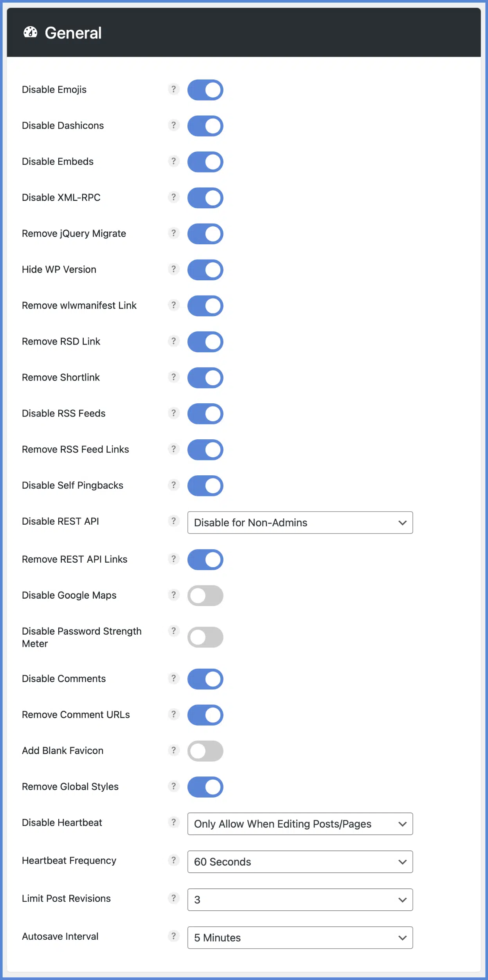Click the help icon next to Disable XML-RPC
The image size is (488, 980).
coord(173,197)
